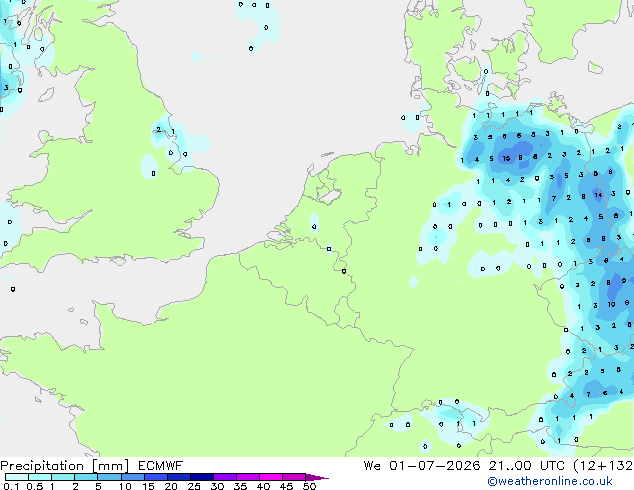Click the 'We' weekday label
Viewport: 634px width, 490px height.
[372, 466]
